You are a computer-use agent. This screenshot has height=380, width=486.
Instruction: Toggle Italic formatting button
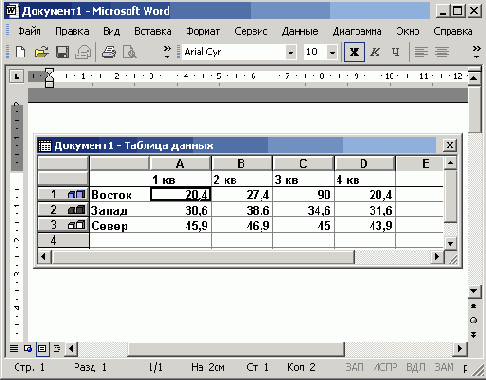(375, 52)
